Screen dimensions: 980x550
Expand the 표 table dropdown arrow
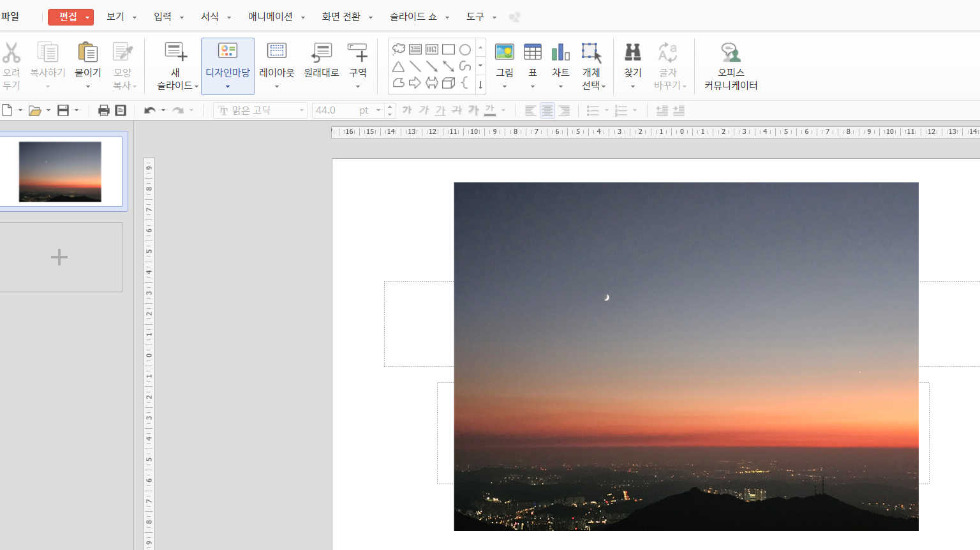pos(533,86)
